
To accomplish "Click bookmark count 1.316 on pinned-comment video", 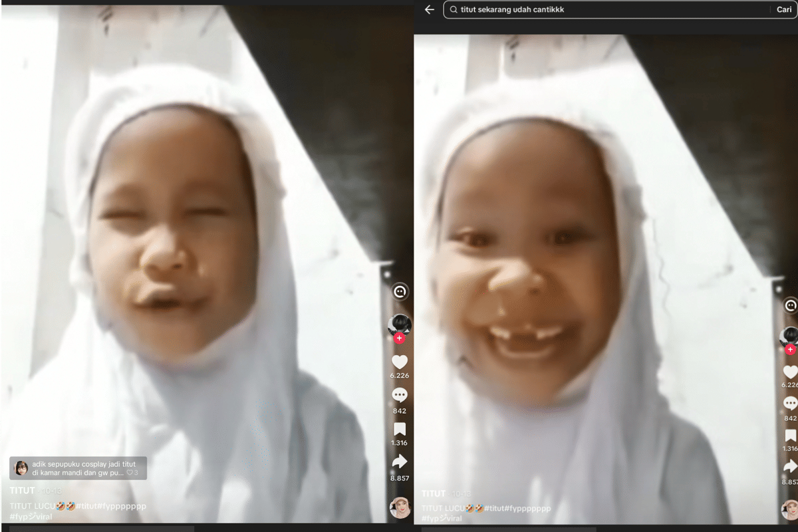I will click(399, 443).
